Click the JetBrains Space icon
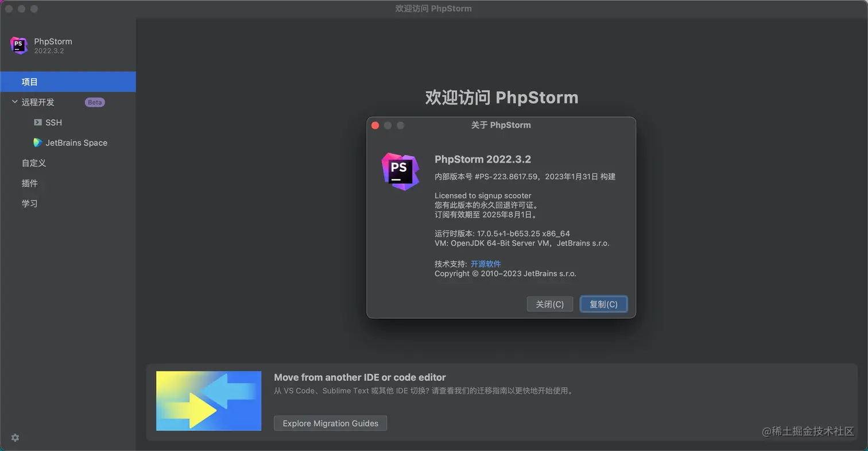The width and height of the screenshot is (868, 451). [x=38, y=142]
